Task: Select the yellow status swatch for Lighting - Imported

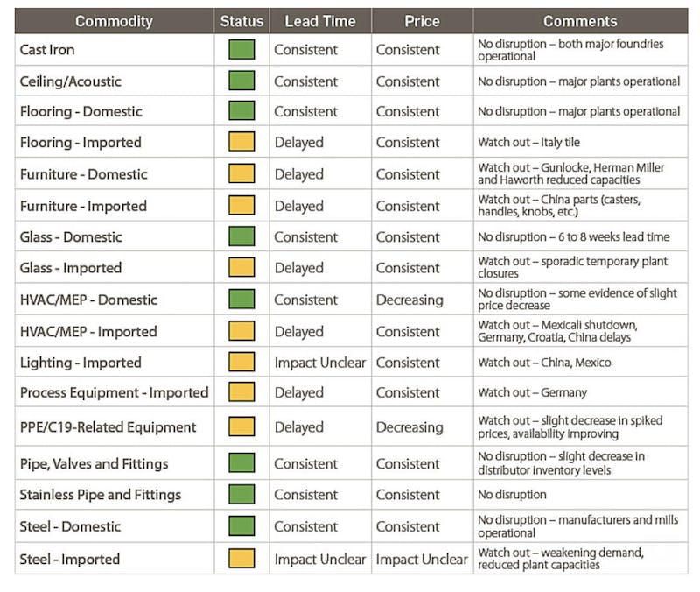Action: pyautogui.click(x=241, y=362)
